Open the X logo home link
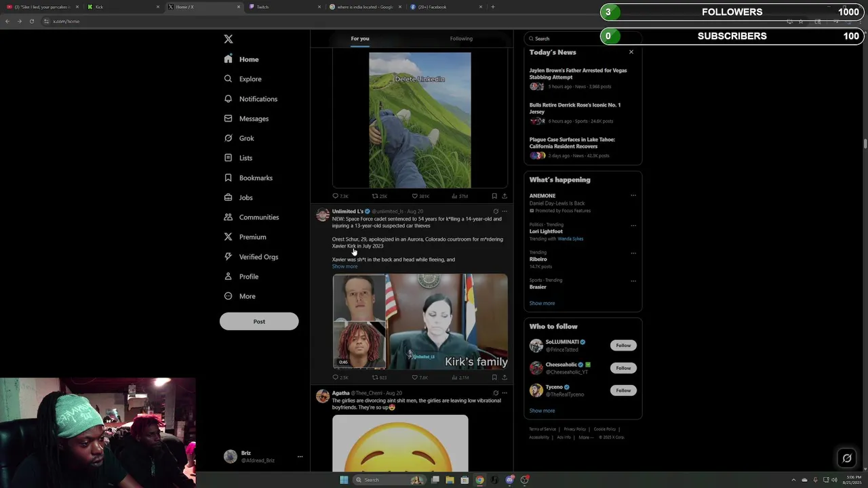Viewport: 868px width, 488px height. (x=229, y=39)
